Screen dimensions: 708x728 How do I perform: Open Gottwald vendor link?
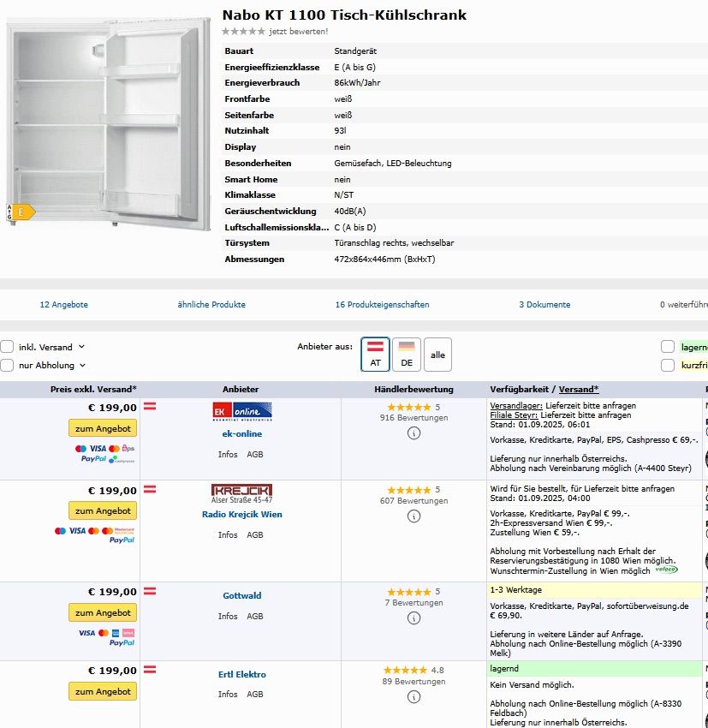click(241, 596)
